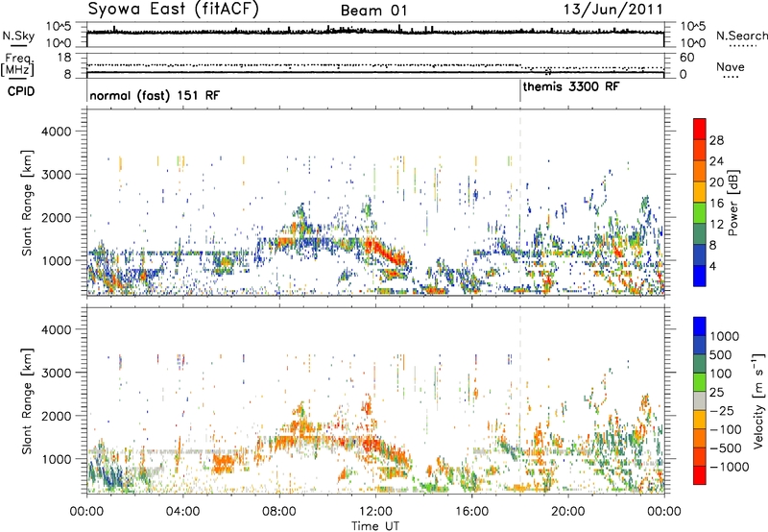The height and width of the screenshot is (532, 768).
Task: Click the '04:00' time tick label
Action: tap(183, 512)
